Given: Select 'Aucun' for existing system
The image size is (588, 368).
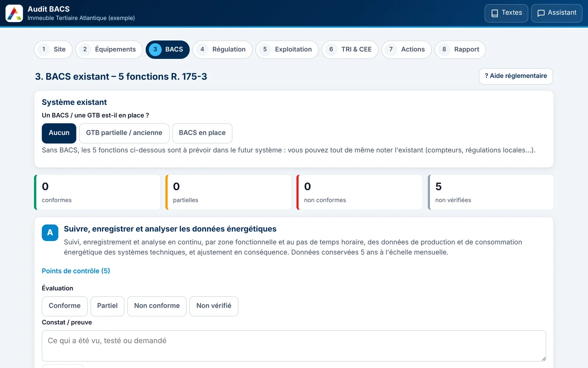Looking at the screenshot, I should pos(59,133).
